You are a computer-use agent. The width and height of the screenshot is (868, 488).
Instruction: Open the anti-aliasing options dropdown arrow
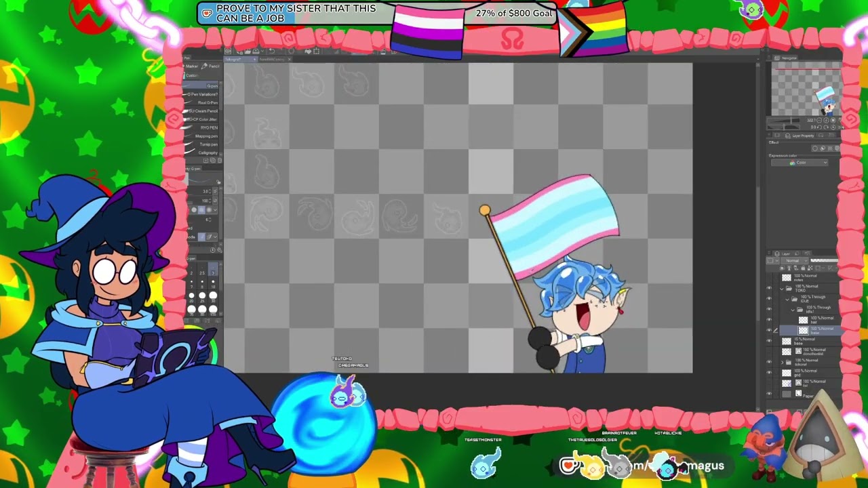coord(215,209)
